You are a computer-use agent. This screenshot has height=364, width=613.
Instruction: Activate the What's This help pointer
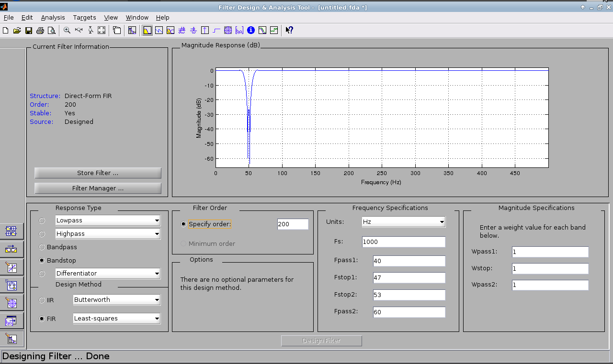(x=289, y=30)
